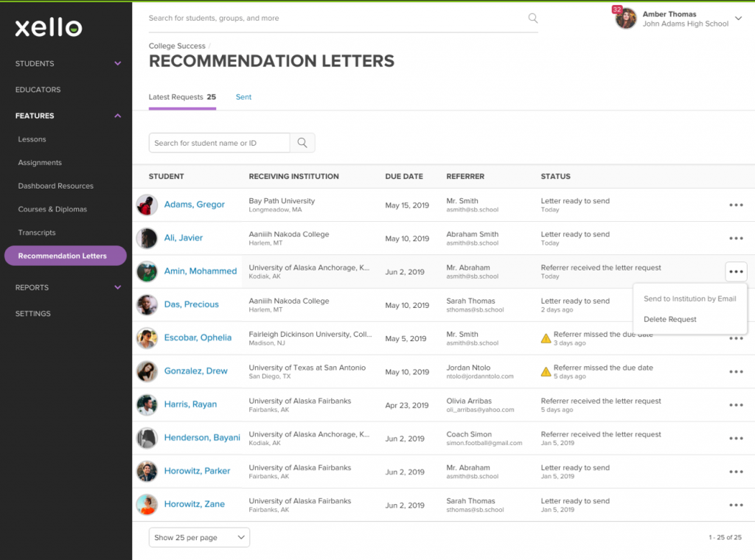Click the search magnifying glass above the table
The height and width of the screenshot is (560, 755).
pos(302,142)
